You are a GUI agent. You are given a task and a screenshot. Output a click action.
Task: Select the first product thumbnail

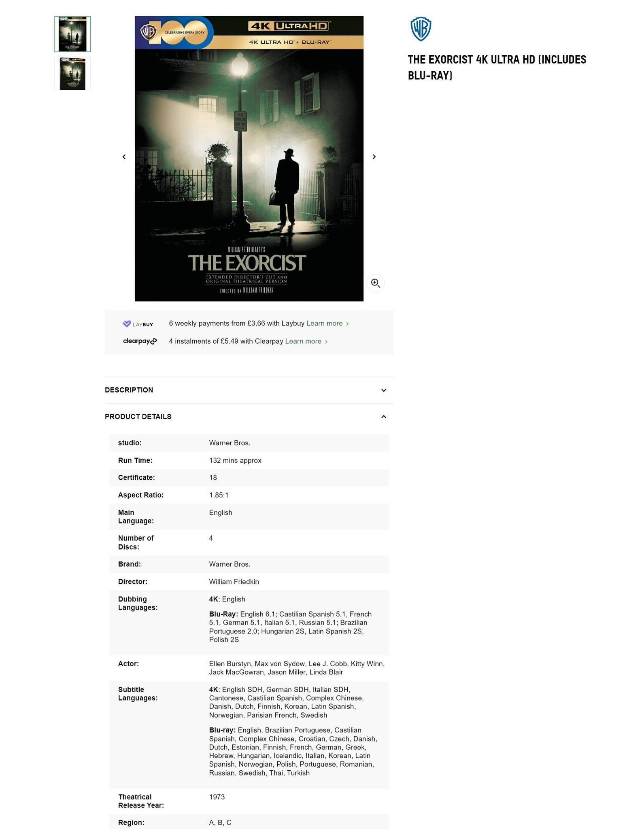click(72, 34)
